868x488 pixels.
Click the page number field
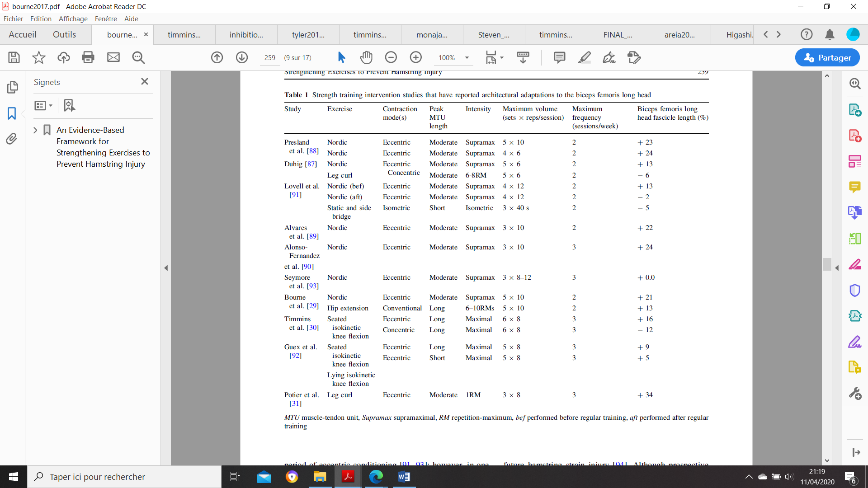pyautogui.click(x=270, y=58)
